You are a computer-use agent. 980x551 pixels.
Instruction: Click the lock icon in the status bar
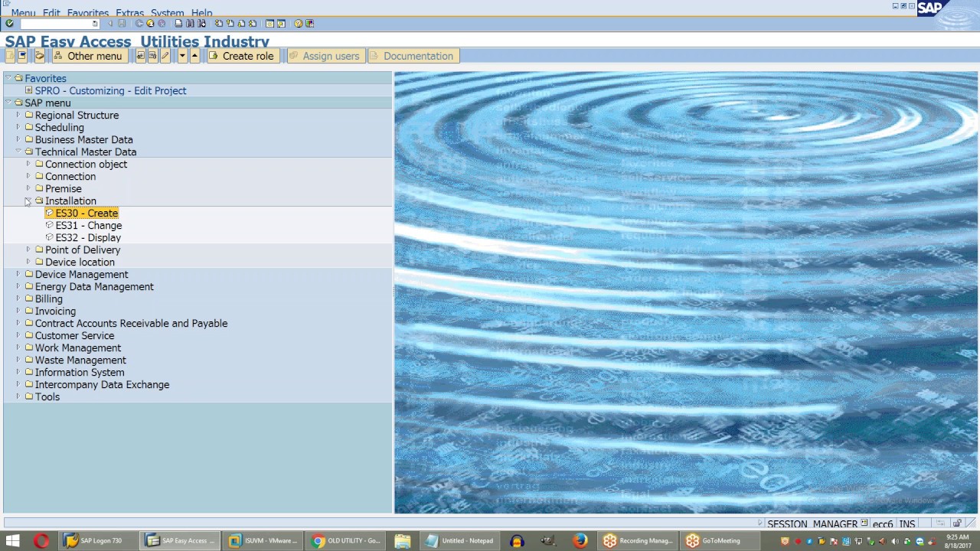point(957,523)
